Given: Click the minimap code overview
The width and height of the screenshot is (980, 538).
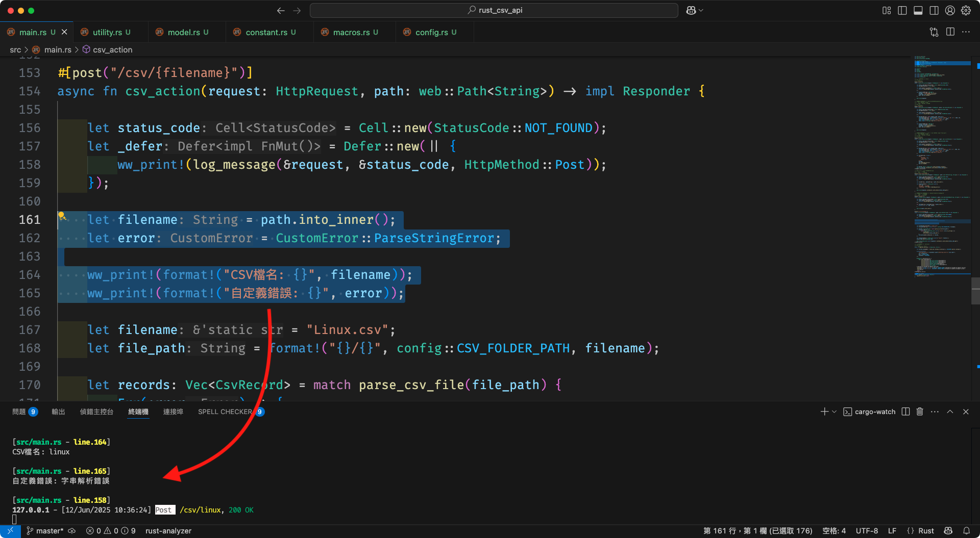Looking at the screenshot, I should tap(942, 166).
